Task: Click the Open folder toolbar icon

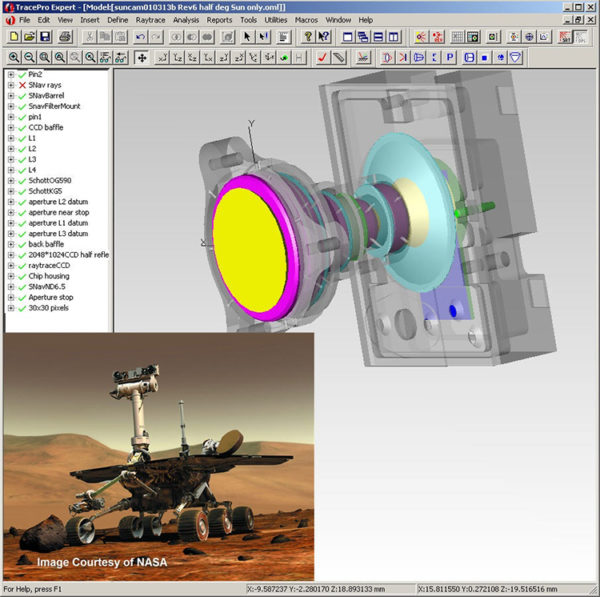Action: pos(29,37)
